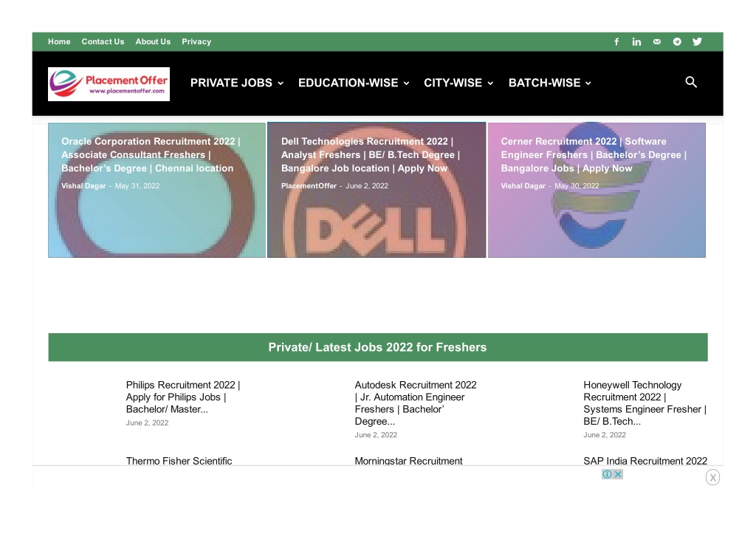Image resolution: width=756 pixels, height=534 pixels.
Task: Open the Twitter bird icon
Action: coord(697,42)
